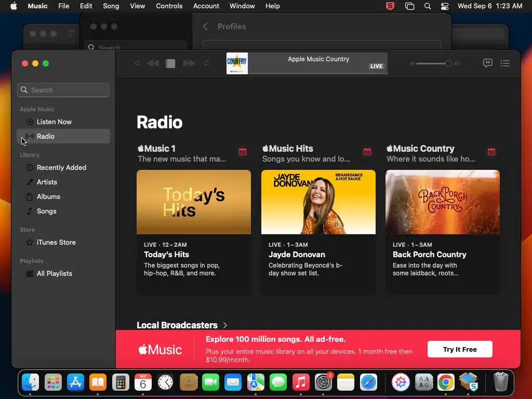Click the Apple Music Hits station heading
This screenshot has width=532, height=399.
coord(288,149)
